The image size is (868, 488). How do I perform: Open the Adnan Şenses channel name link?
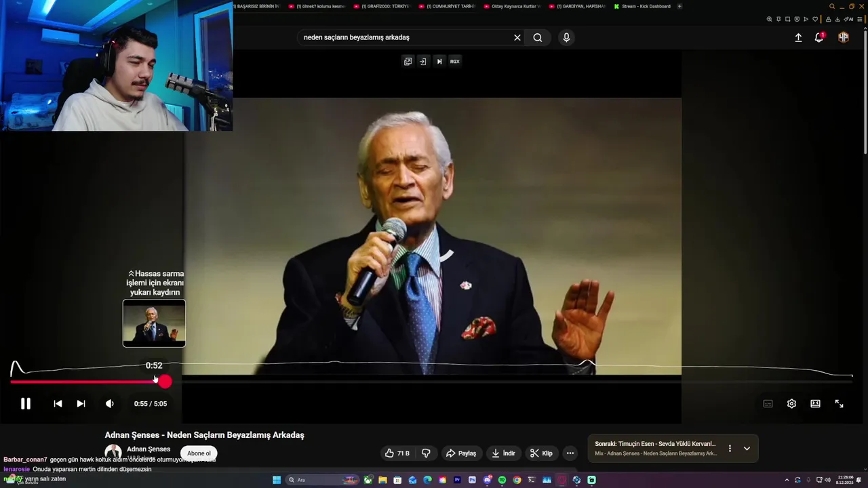[x=149, y=449]
